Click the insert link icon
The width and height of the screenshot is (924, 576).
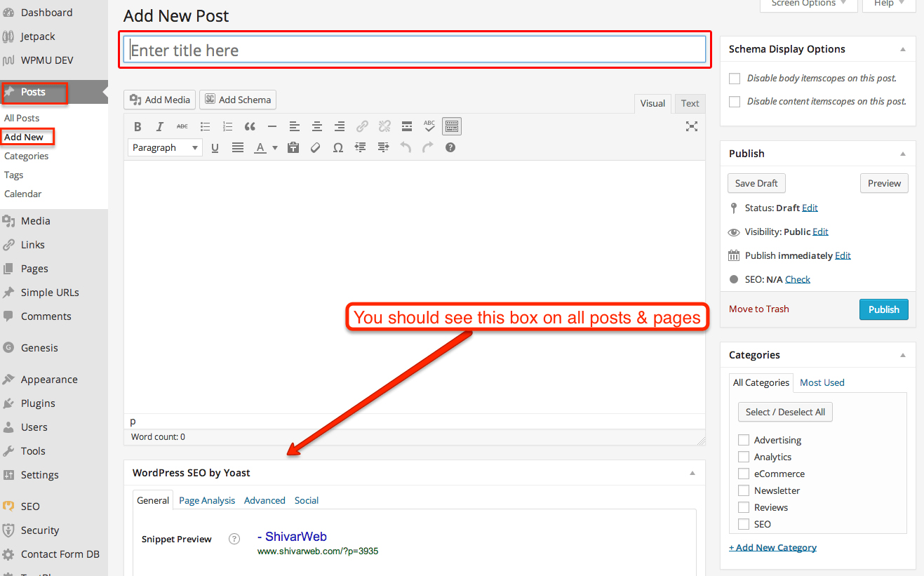[362, 126]
